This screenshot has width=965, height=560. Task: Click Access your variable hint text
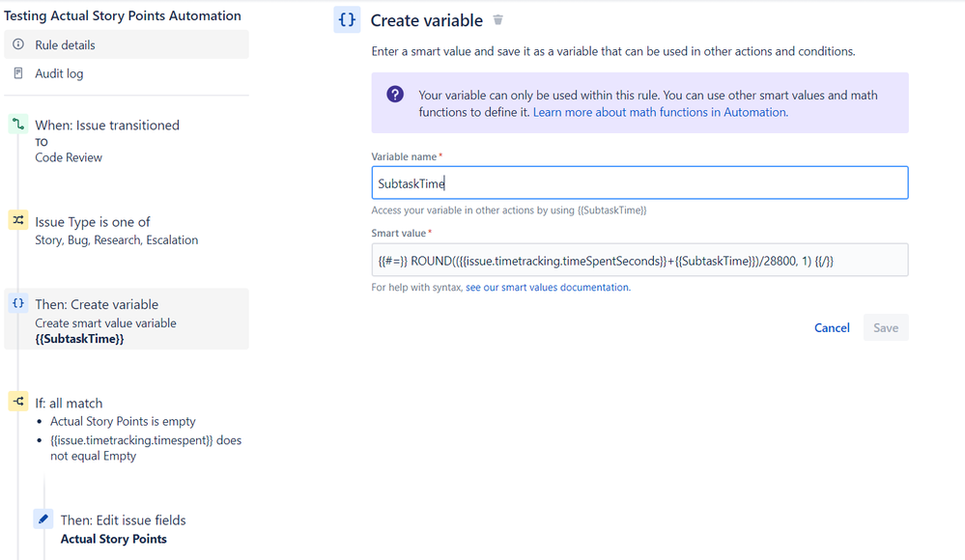click(509, 210)
